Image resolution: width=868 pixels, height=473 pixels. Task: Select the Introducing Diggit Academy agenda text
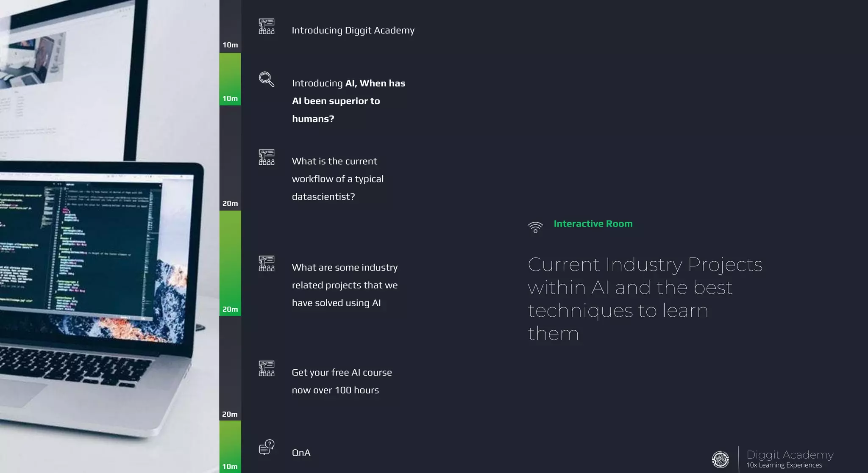(x=353, y=30)
